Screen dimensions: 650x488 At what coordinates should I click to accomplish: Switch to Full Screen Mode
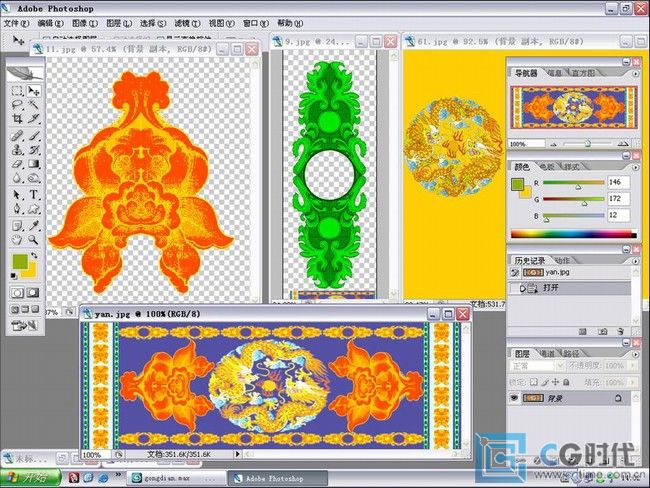pyautogui.click(x=35, y=309)
